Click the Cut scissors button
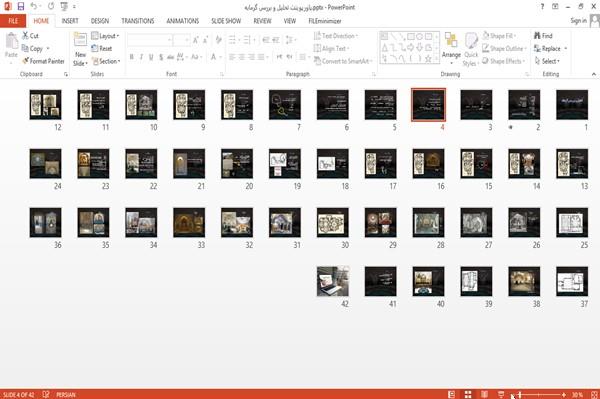 point(30,36)
